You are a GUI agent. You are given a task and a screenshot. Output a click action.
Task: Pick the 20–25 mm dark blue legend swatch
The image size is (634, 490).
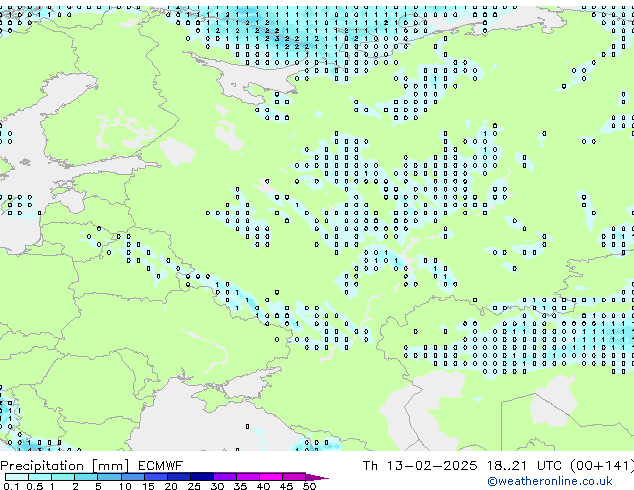tap(179, 477)
